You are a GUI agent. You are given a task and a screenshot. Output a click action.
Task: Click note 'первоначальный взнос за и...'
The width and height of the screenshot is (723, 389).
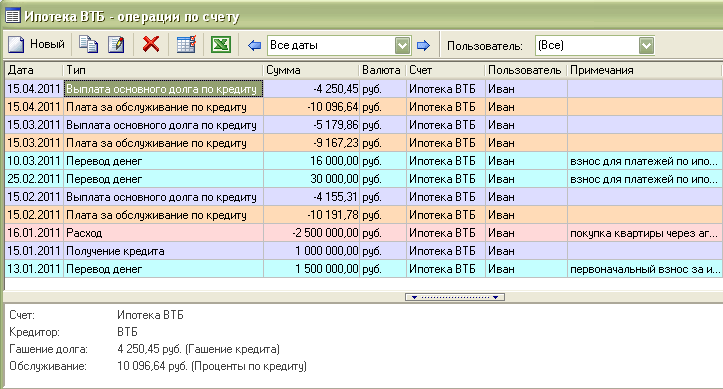(x=644, y=269)
